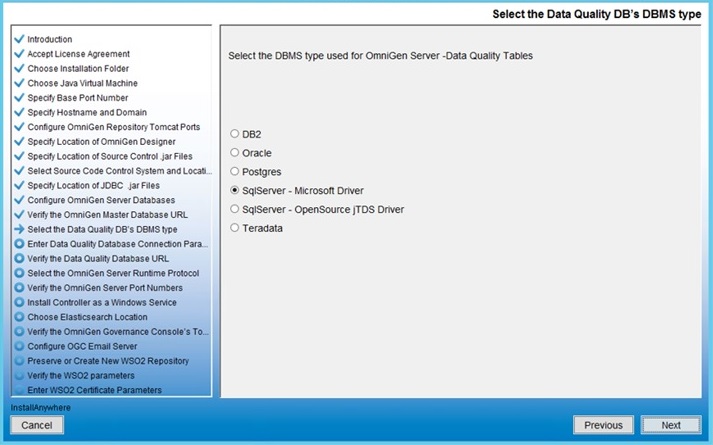Viewport: 713px width, 445px height.
Task: Click checkmark next to Specify Hostname and Domain
Action: (19, 112)
